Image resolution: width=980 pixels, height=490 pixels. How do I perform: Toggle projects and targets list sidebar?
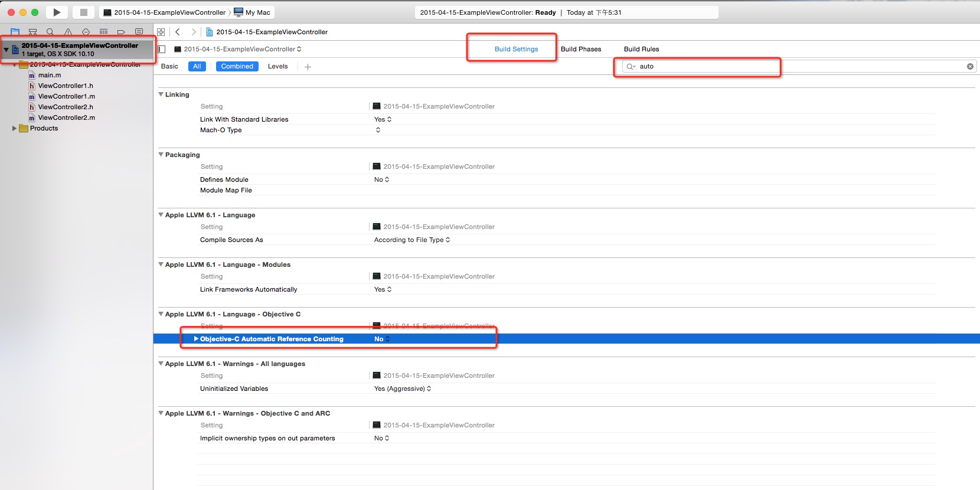pos(162,49)
